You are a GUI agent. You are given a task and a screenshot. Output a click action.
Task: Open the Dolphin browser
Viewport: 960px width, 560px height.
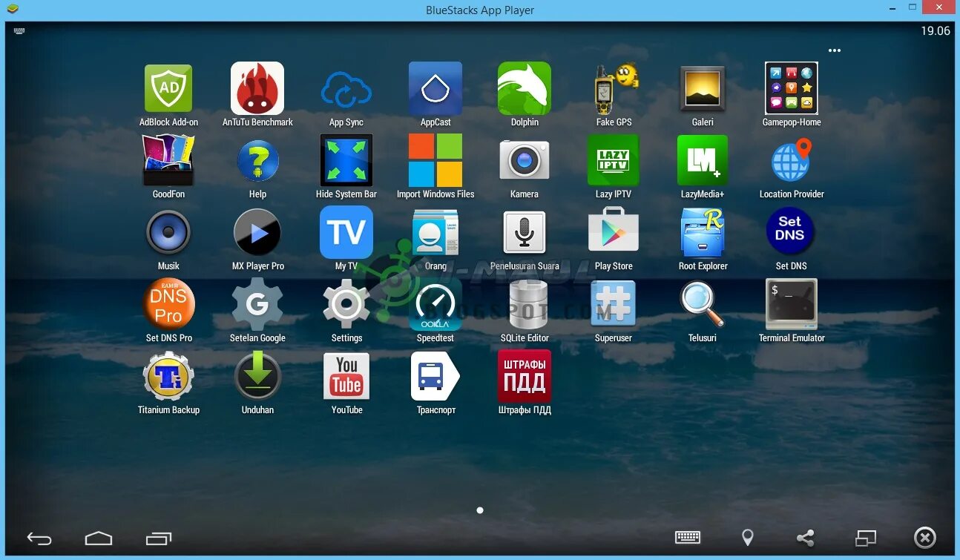click(x=525, y=88)
